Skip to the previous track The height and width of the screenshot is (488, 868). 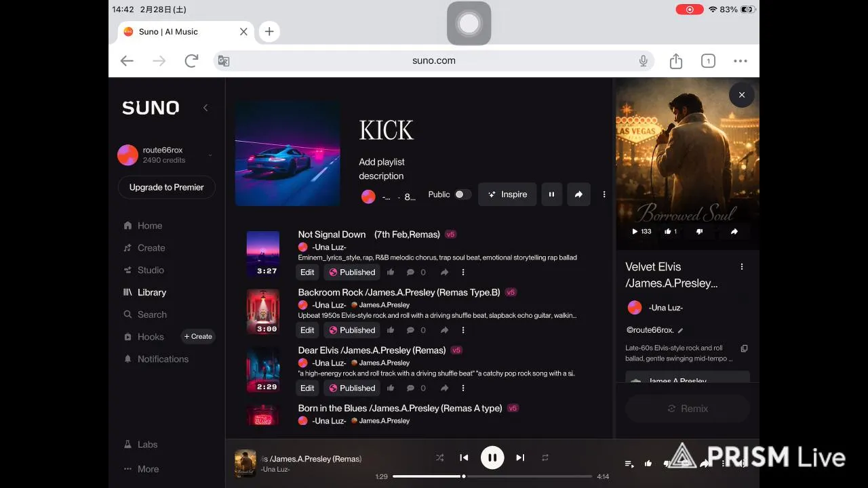click(x=464, y=457)
